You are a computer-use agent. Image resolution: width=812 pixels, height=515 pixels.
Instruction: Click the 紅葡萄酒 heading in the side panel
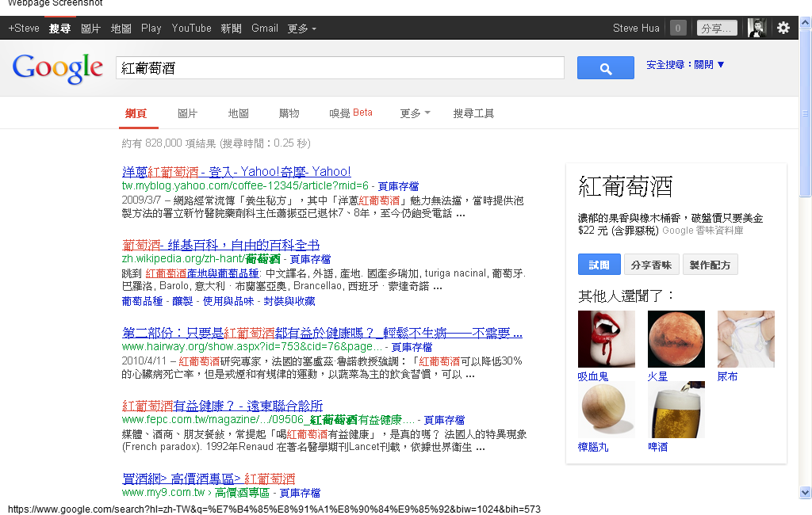[626, 186]
